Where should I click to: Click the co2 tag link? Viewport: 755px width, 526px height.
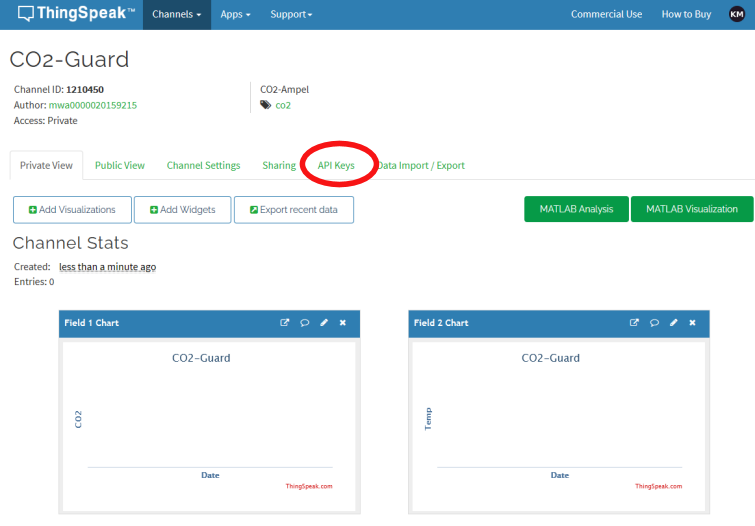tap(283, 105)
